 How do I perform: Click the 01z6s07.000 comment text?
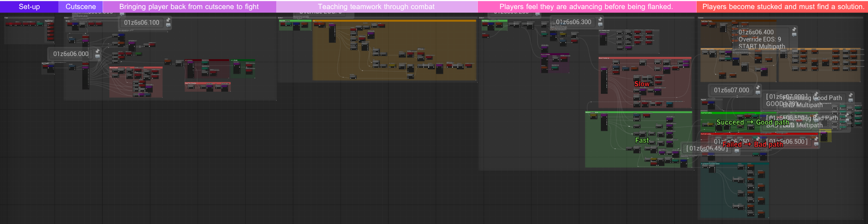pyautogui.click(x=731, y=90)
